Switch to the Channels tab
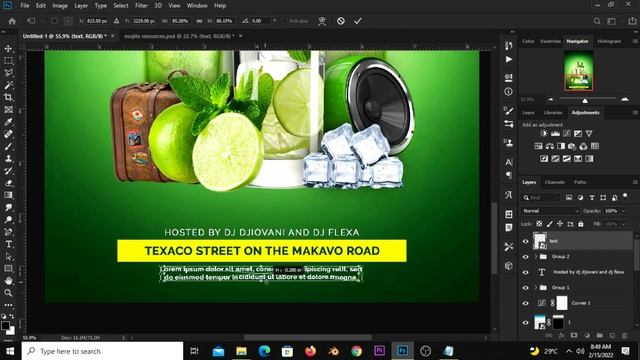 coord(555,182)
